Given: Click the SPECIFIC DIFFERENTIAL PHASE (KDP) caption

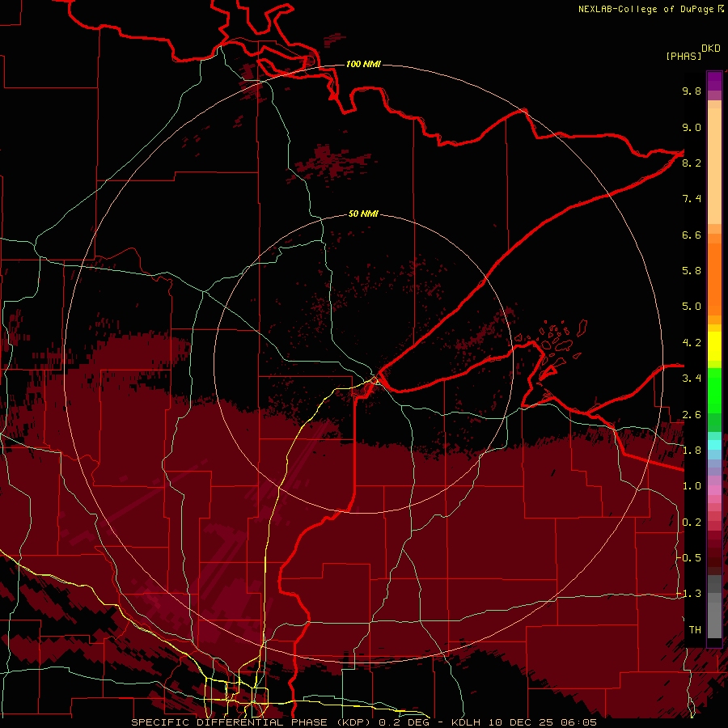Looking at the screenshot, I should point(252,722).
